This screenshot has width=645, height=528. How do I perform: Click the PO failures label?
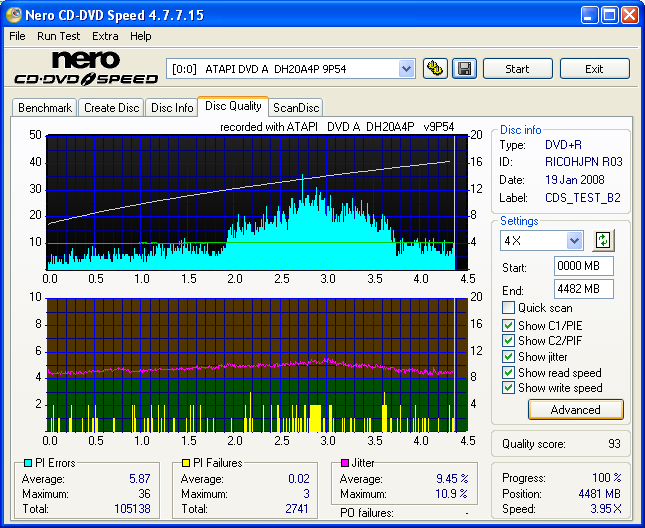click(367, 513)
